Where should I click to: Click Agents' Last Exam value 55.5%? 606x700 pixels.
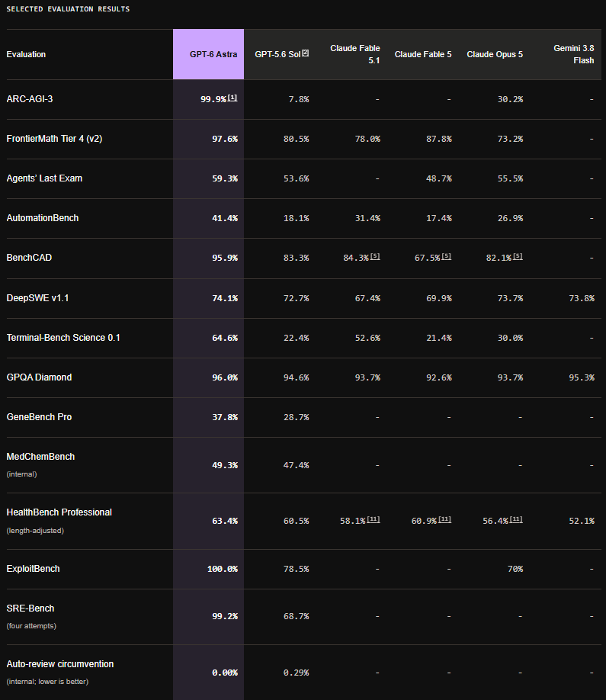[510, 178]
